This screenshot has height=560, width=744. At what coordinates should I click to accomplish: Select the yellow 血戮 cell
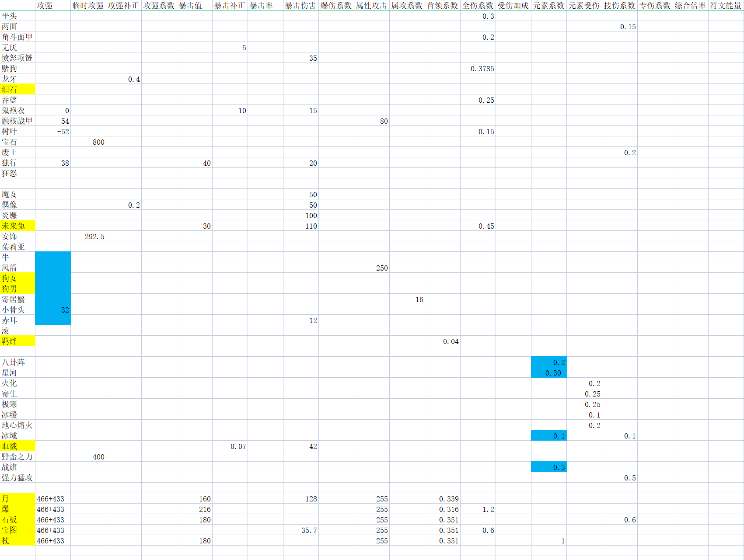(x=17, y=446)
